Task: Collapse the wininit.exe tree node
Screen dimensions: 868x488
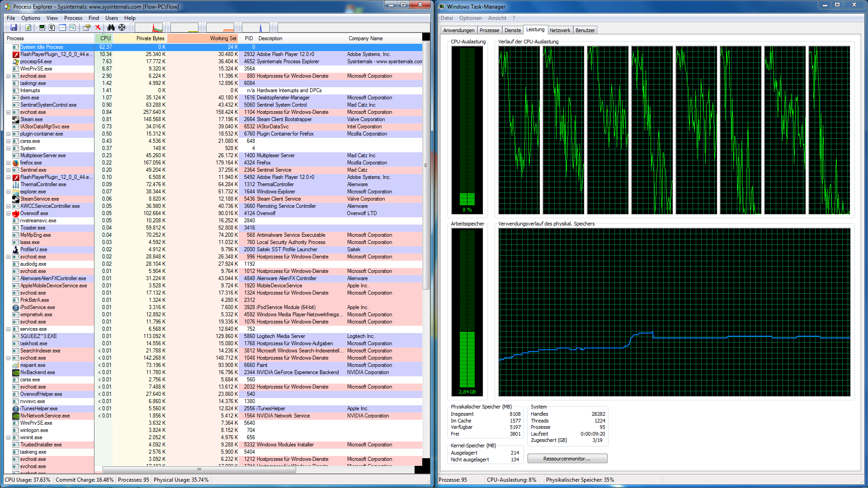Action: (x=9, y=437)
